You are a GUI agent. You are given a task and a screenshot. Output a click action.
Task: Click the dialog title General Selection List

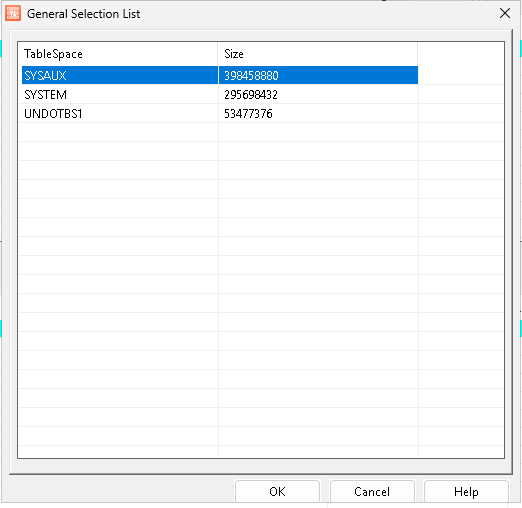pyautogui.click(x=83, y=14)
